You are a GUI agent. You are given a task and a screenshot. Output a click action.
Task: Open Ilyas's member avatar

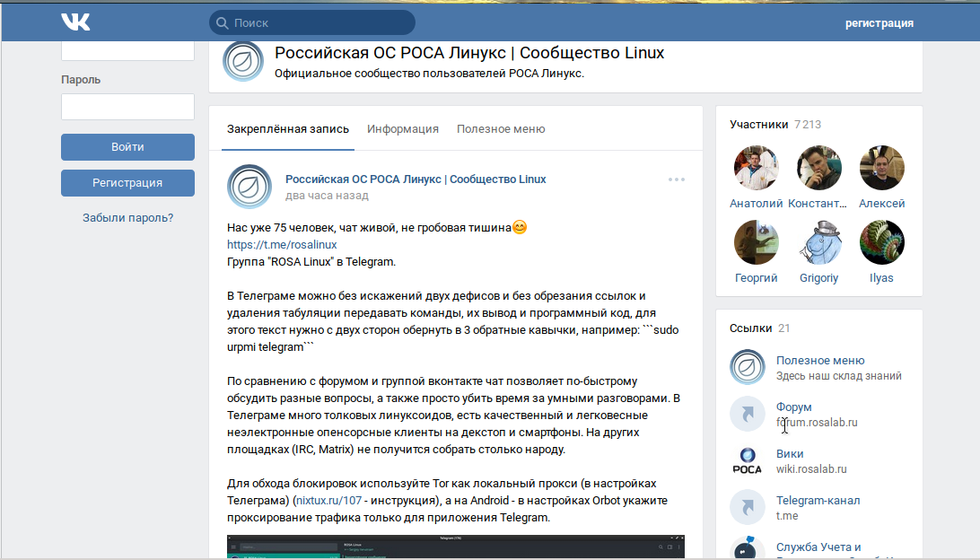882,242
